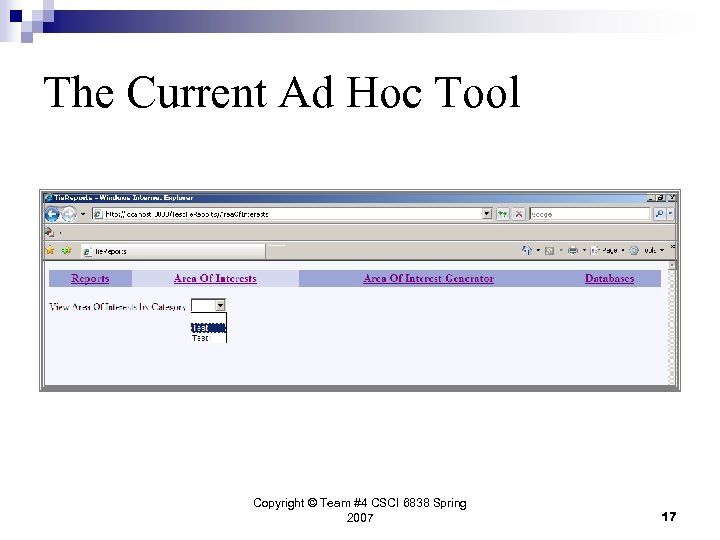Screen dimensions: 720x540
Task: Open the search provider options arrow
Action: (x=670, y=214)
